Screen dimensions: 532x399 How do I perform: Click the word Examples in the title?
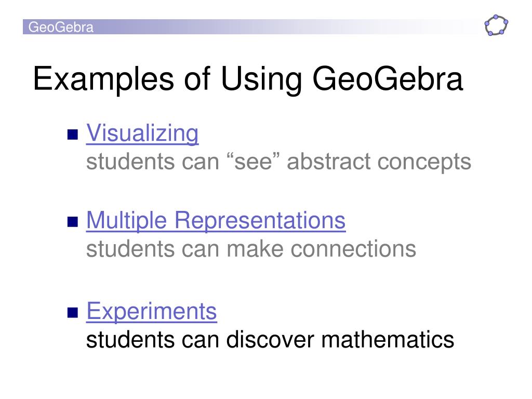(x=103, y=79)
